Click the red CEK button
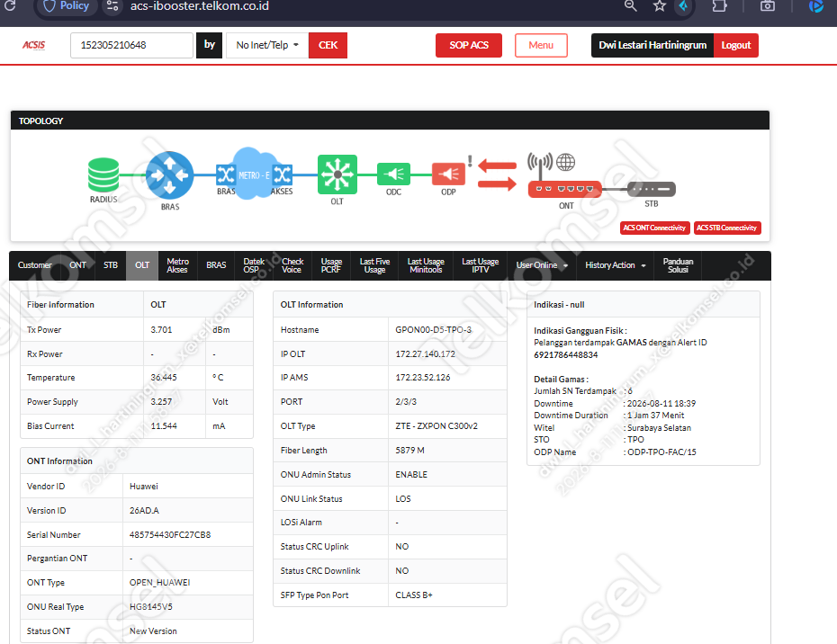This screenshot has width=837, height=644. point(328,45)
